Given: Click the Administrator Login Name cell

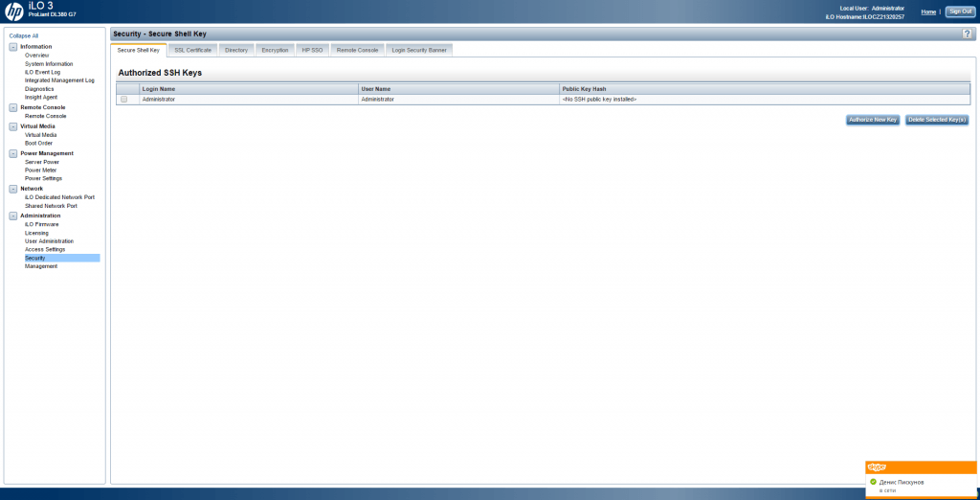Looking at the screenshot, I should pyautogui.click(x=249, y=99).
